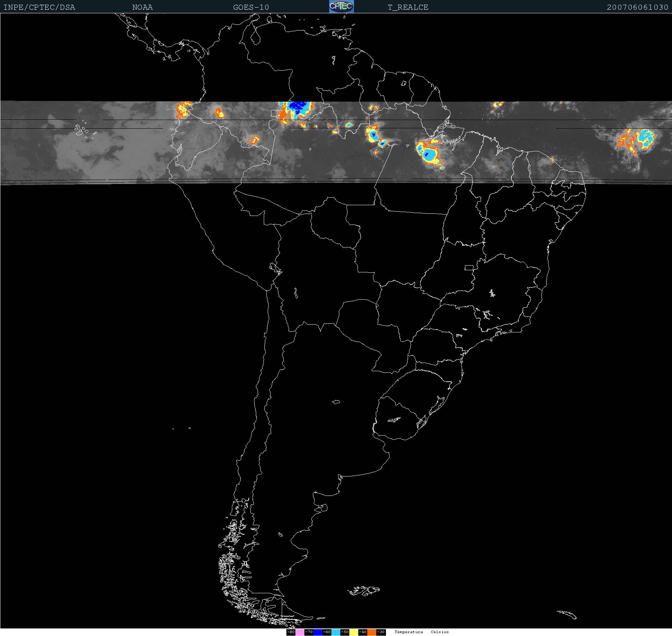Click the 200706061030 timestamp
This screenshot has width=672, height=636.
coord(638,7)
